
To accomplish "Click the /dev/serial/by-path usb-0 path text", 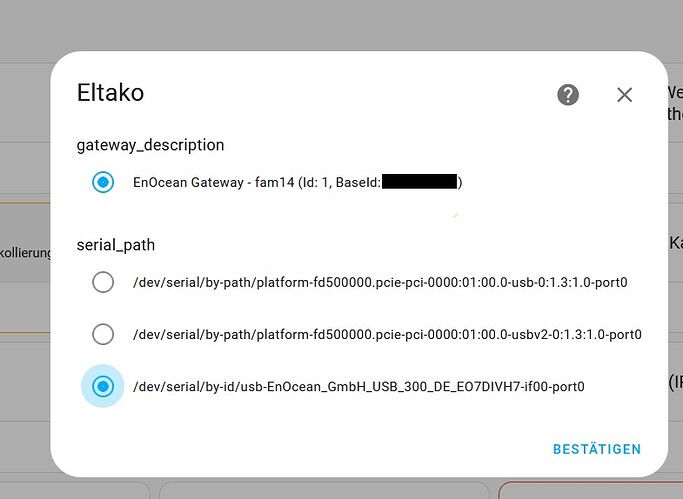I will coord(380,282).
